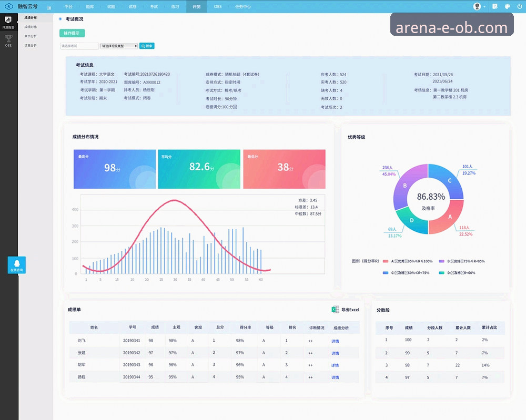Open the 请选择班级类型 dropdown
The width and height of the screenshot is (526, 420).
[x=119, y=46]
